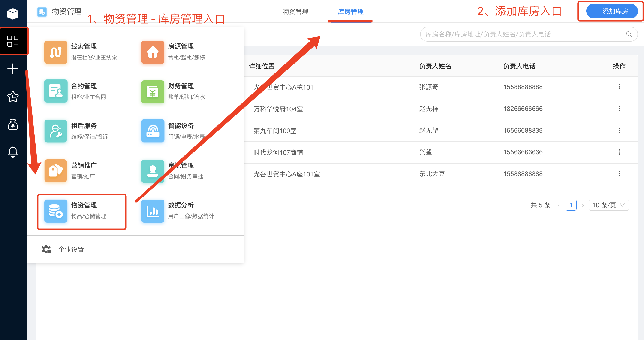Switch to the 物资管理 tab

tap(295, 12)
